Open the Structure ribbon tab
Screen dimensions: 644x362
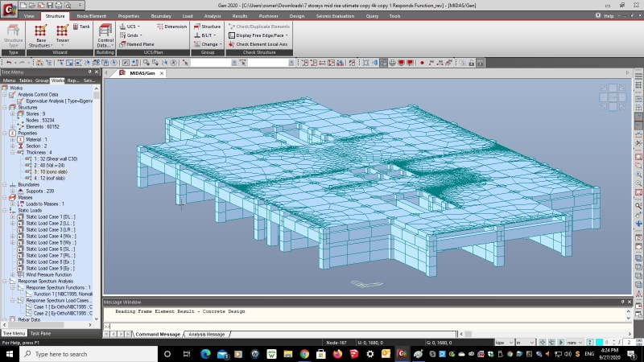(55, 16)
